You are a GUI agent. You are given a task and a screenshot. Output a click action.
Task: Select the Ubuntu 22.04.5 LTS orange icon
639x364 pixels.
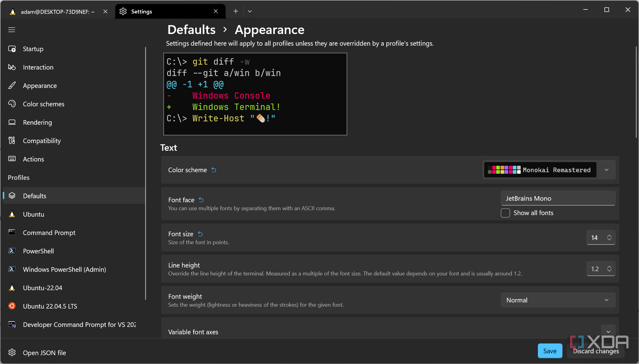pyautogui.click(x=12, y=306)
